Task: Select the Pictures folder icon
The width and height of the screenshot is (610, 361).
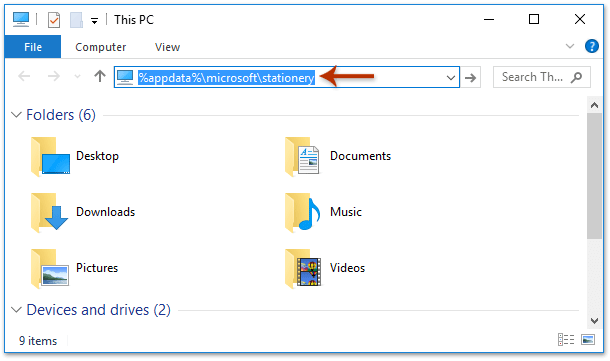Action: click(50, 268)
